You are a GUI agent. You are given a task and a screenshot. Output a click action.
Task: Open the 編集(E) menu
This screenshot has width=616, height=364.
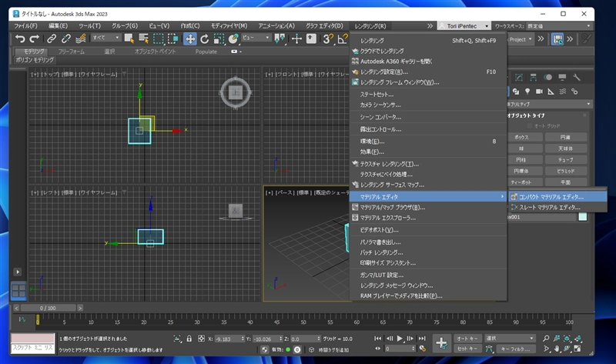[x=59, y=26]
